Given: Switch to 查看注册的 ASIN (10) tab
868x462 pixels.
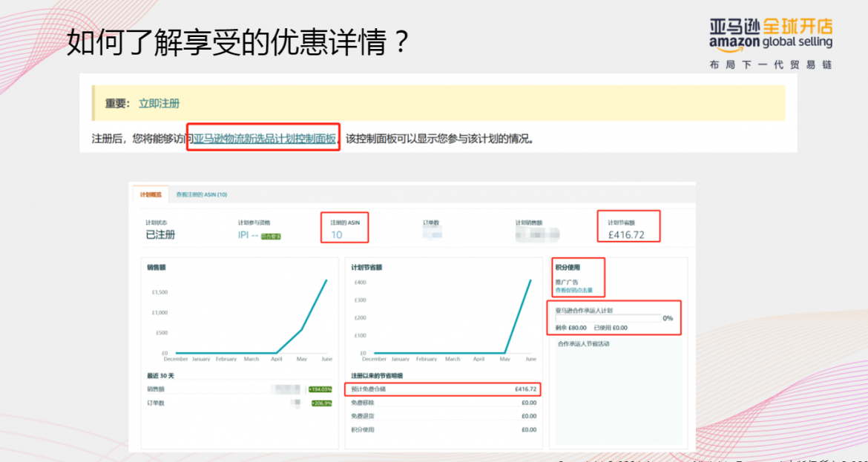Looking at the screenshot, I should [201, 194].
